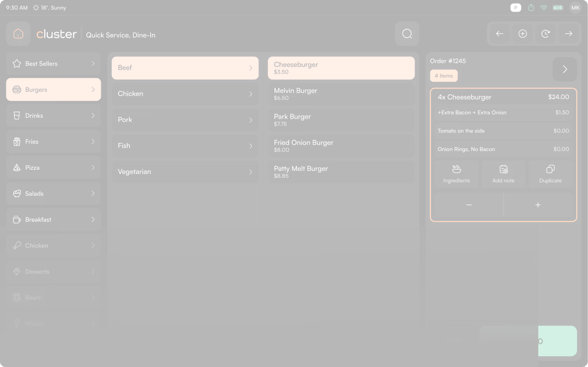
Task: Click the Desserts cupcake icon
Action: tap(17, 272)
